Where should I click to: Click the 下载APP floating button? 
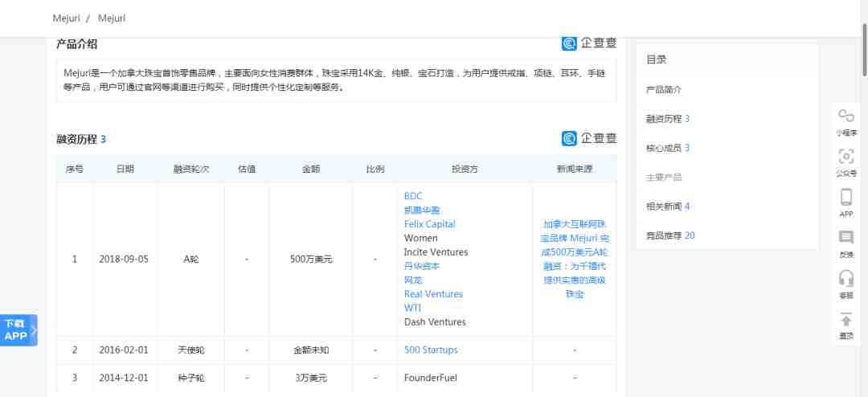[18, 330]
